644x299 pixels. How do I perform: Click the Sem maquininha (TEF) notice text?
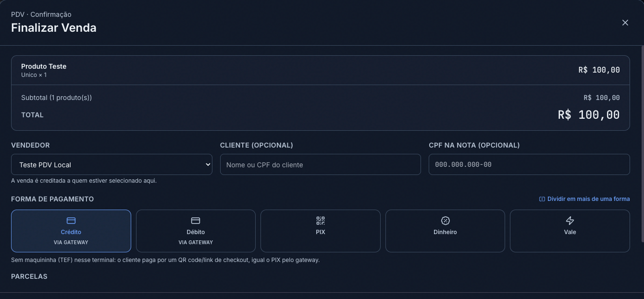[165, 260]
